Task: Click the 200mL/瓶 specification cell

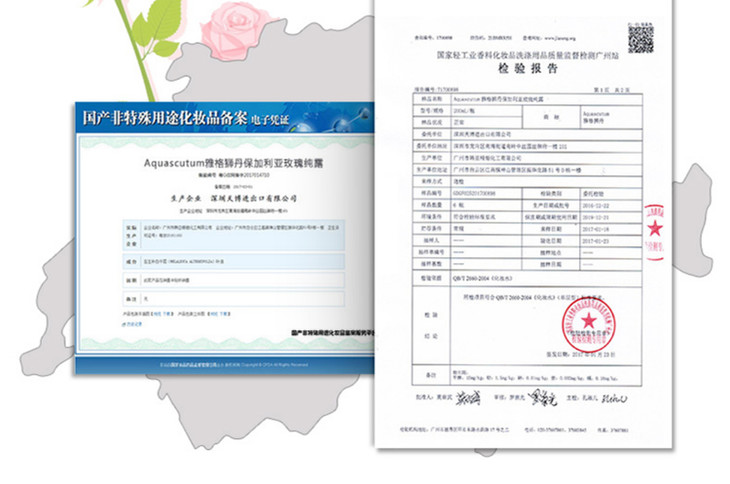Action: (486, 111)
